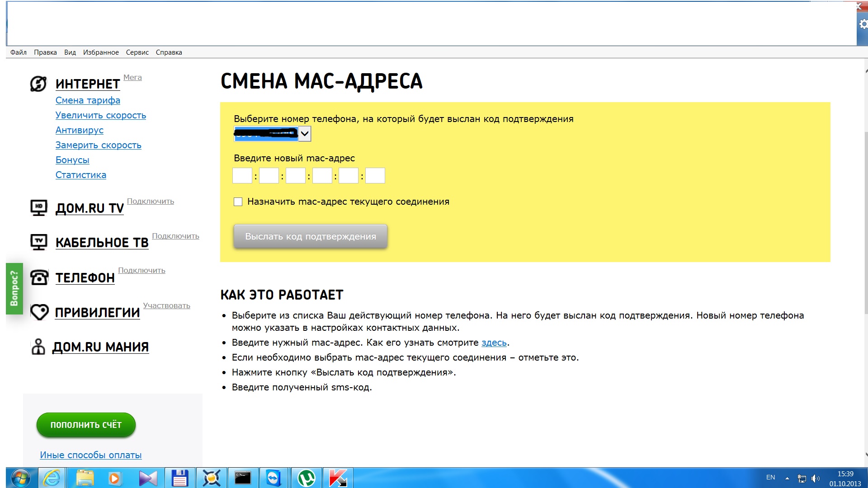
Task: Follow the 'здесь' link in instructions
Action: (x=494, y=343)
